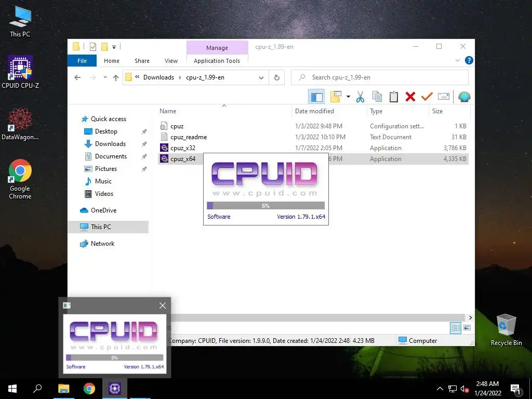Click File Explorer icon in taskbar

[x=64, y=389]
